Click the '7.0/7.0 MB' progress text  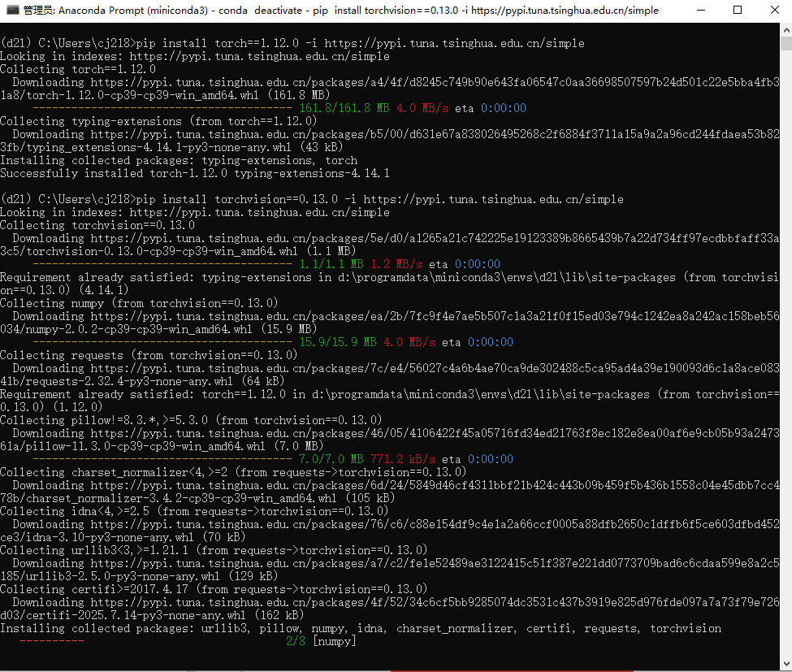pos(331,459)
